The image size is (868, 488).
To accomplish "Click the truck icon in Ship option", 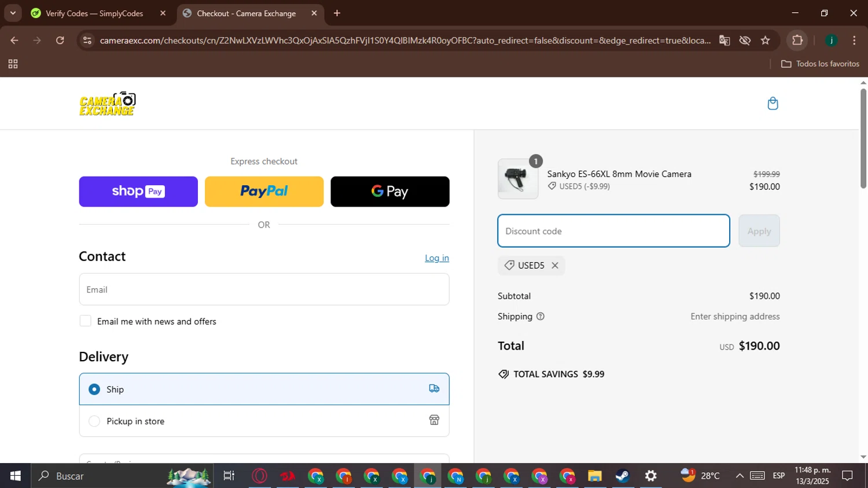I will pyautogui.click(x=434, y=388).
